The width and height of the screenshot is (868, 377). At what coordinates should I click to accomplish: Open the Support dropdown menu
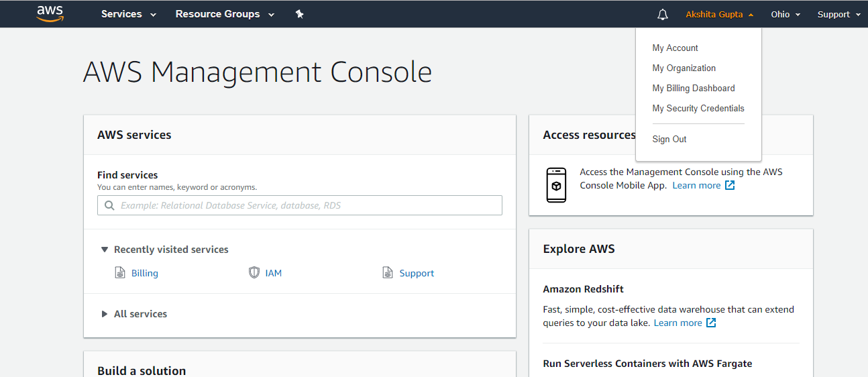[x=838, y=14]
